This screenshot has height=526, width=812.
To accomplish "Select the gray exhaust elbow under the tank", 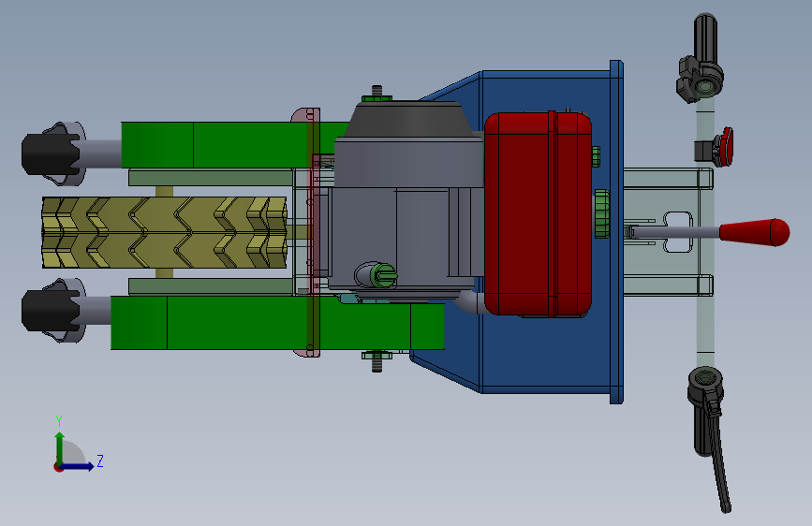I will 472,301.
